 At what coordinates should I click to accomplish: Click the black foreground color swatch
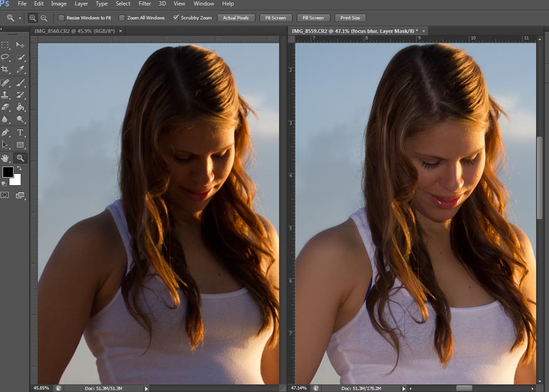click(x=7, y=172)
